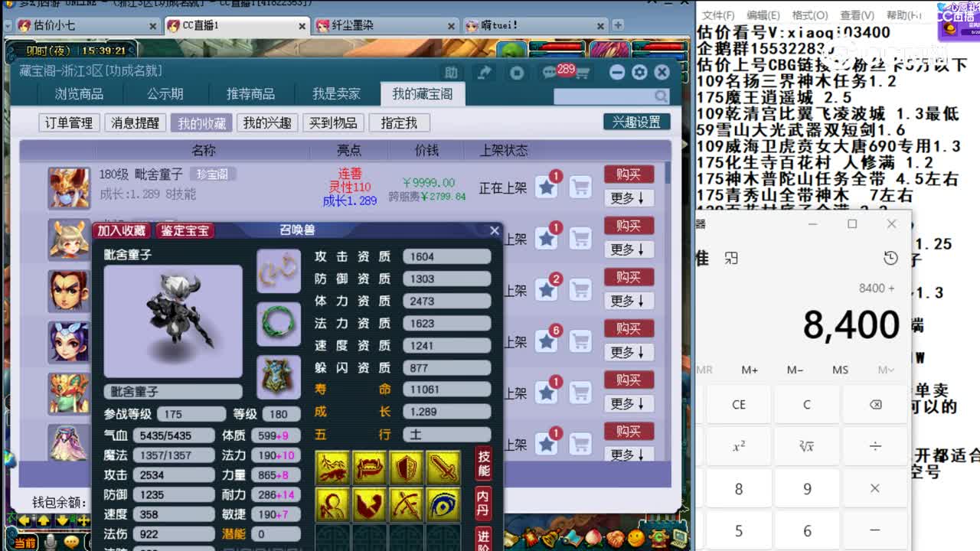Toggle favorite star on green-masked avatar row
The image size is (980, 551).
point(546,393)
